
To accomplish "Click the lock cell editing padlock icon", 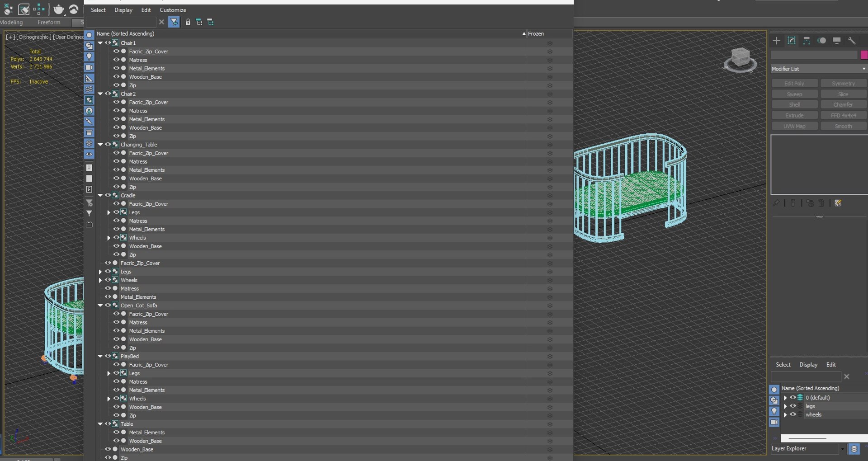I will click(x=188, y=22).
